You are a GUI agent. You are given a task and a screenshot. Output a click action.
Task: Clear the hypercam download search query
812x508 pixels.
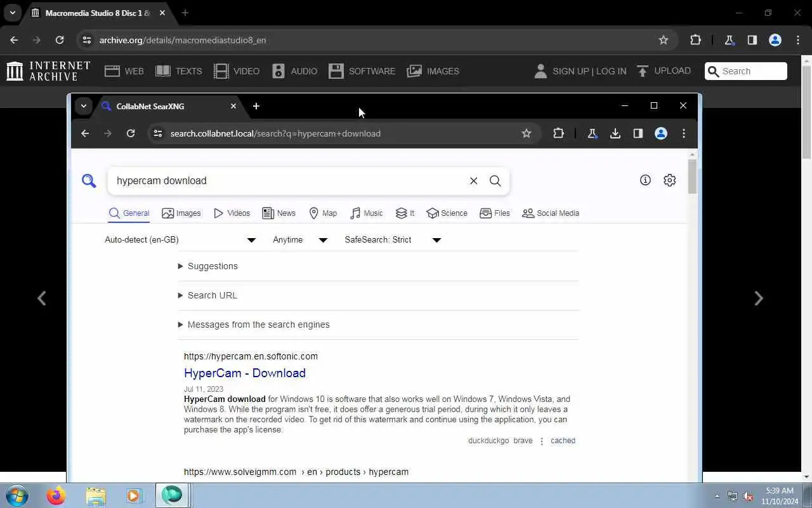473,181
